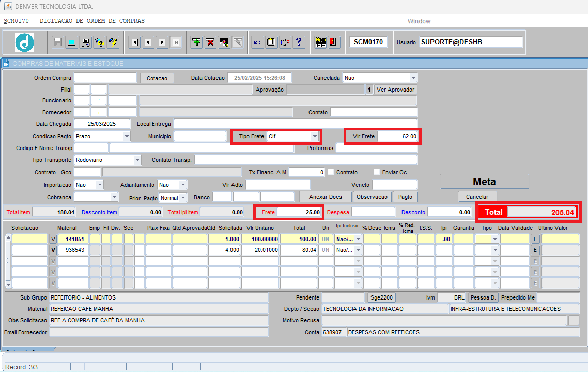Open the Cobranca dropdown

114,197
